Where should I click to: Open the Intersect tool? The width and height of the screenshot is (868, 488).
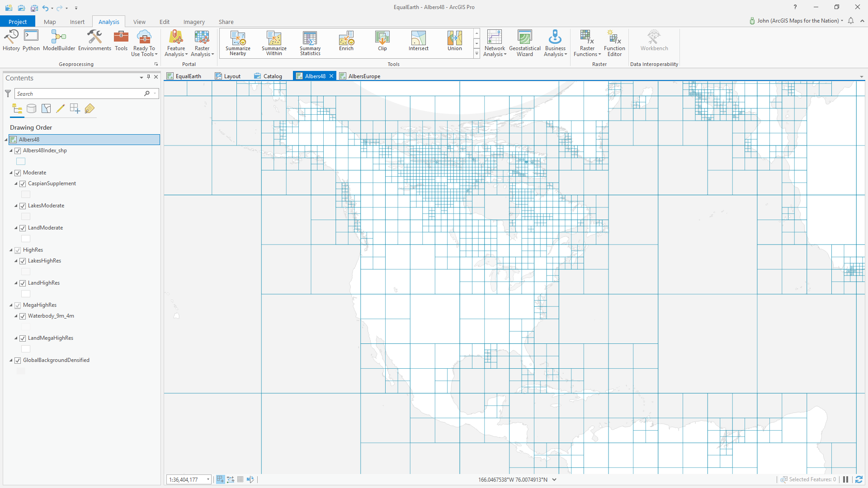tap(419, 41)
